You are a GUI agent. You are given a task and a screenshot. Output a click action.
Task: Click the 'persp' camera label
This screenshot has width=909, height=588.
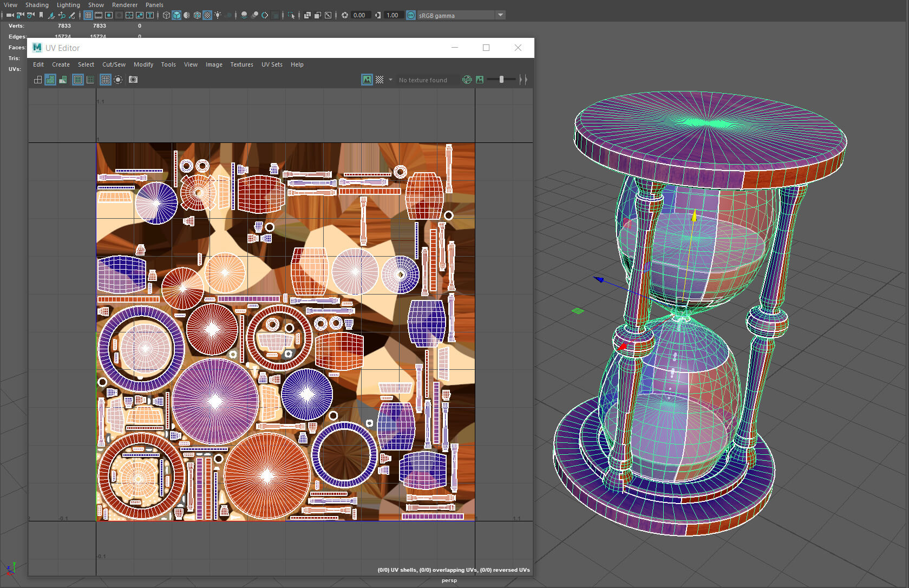tap(449, 580)
